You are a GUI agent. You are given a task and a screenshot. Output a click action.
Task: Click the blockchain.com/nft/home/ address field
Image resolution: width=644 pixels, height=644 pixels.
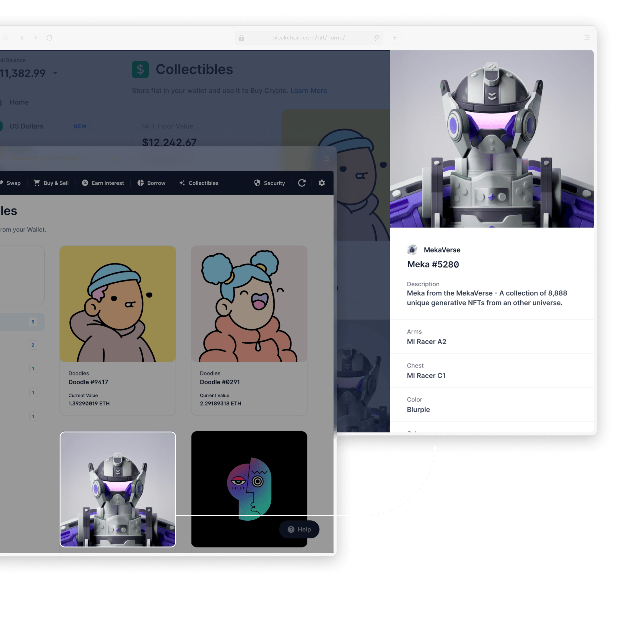click(x=308, y=38)
